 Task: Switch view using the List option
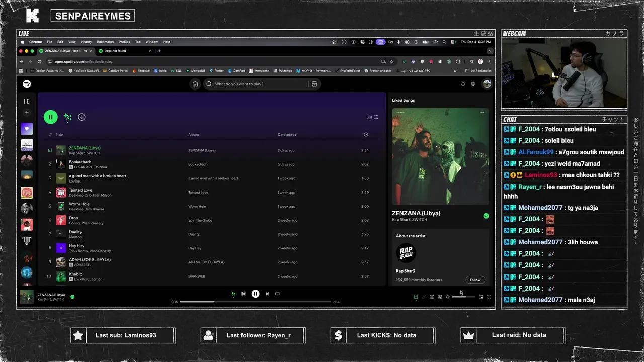click(x=372, y=117)
